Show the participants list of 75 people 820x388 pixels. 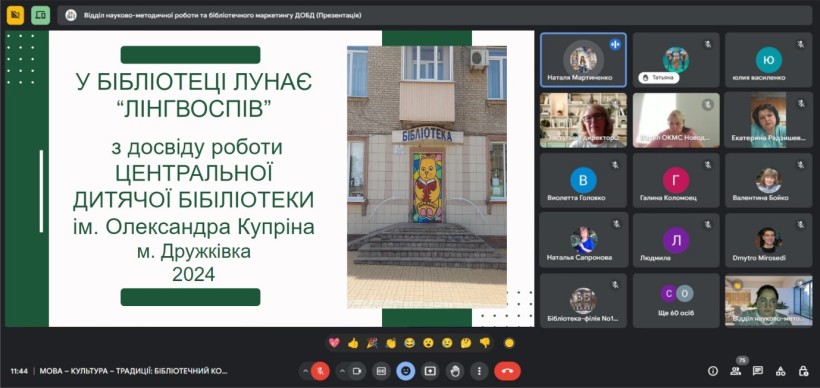(736, 371)
